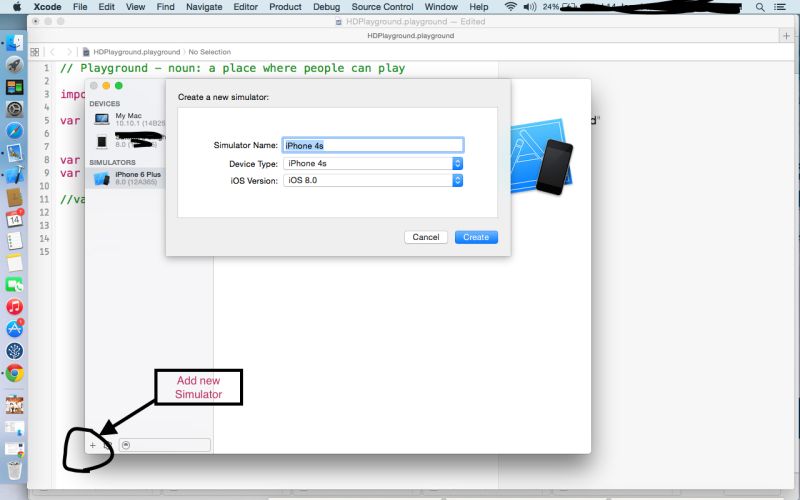The width and height of the screenshot is (800, 500).
Task: Click the volume speaker menu bar icon
Action: pyautogui.click(x=530, y=7)
